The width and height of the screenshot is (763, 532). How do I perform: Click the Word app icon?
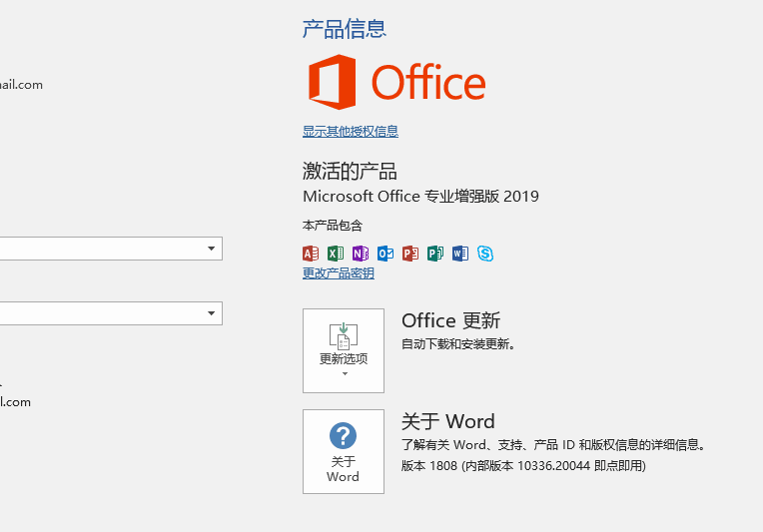pos(459,254)
